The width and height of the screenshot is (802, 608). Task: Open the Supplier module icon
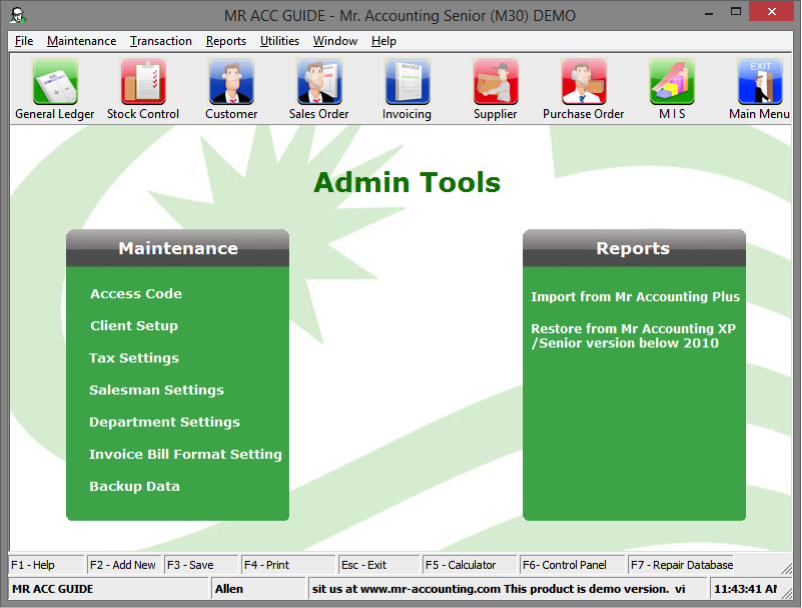(x=496, y=82)
